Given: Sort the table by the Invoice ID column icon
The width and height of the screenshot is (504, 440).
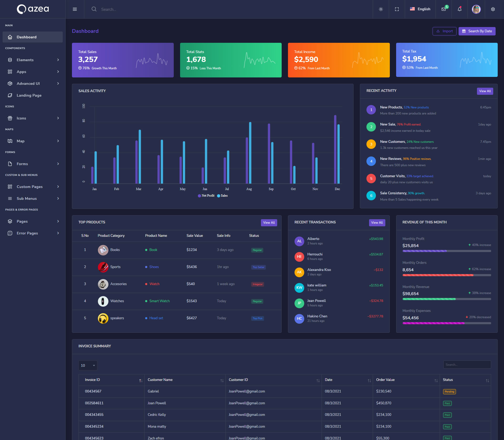Looking at the screenshot, I should pos(141,380).
